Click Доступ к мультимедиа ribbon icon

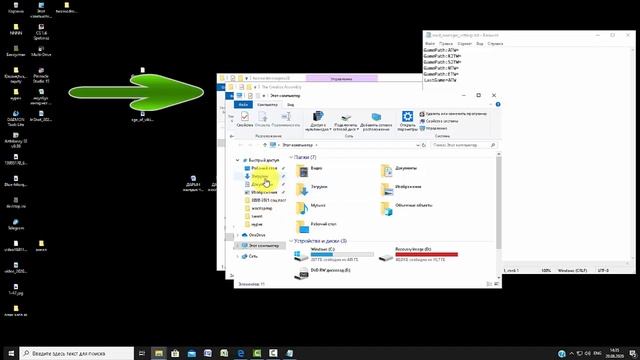[318, 120]
